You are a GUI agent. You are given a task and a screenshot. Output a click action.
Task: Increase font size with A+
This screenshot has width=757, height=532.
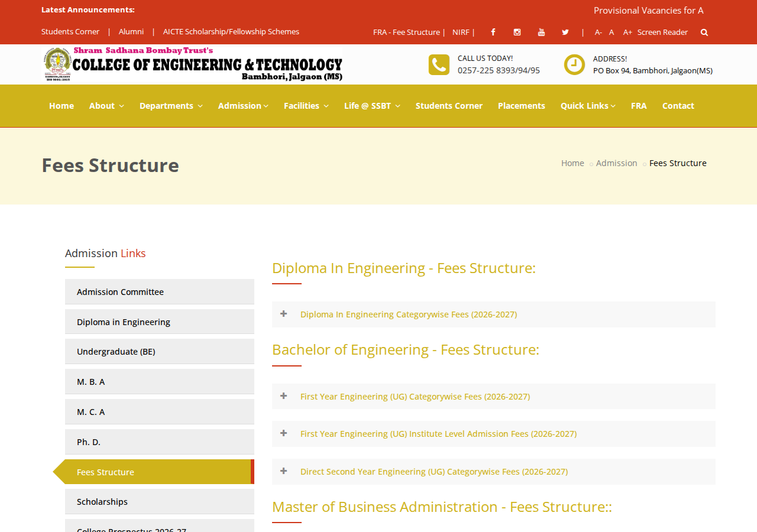coord(627,33)
